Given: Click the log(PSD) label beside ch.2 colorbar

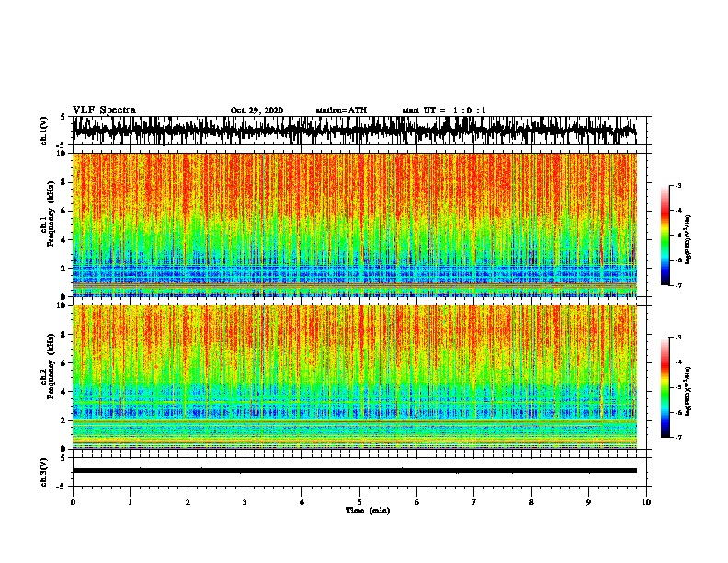Looking at the screenshot, I should 688,390.
